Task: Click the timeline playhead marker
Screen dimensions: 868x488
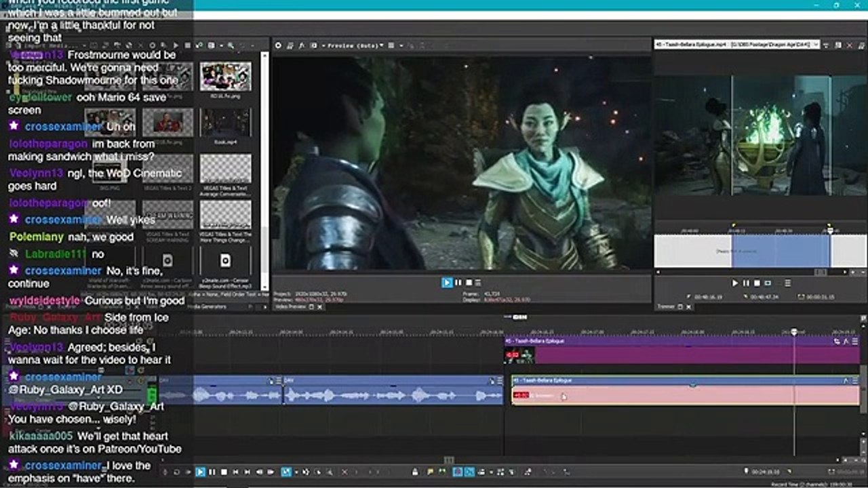Action: click(x=794, y=332)
